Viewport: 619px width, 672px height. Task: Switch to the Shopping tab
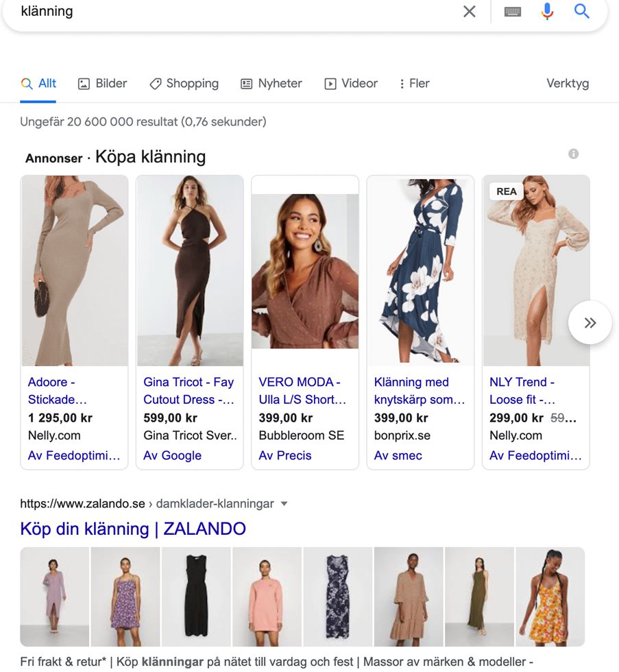click(x=184, y=84)
